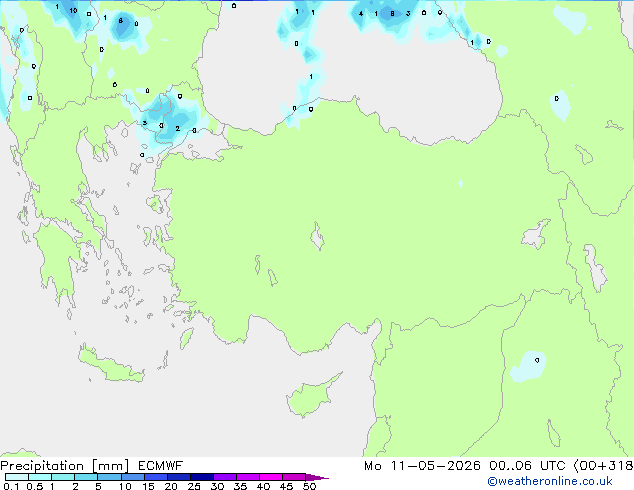The height and width of the screenshot is (490, 634).
Task: Click the '35' legend scale label
Action: pyautogui.click(x=240, y=486)
